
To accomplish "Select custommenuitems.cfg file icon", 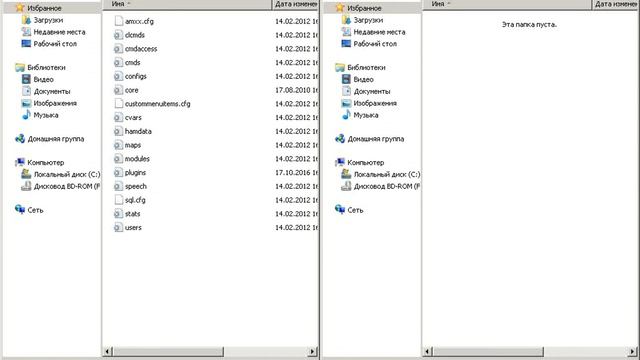I will coord(118,104).
